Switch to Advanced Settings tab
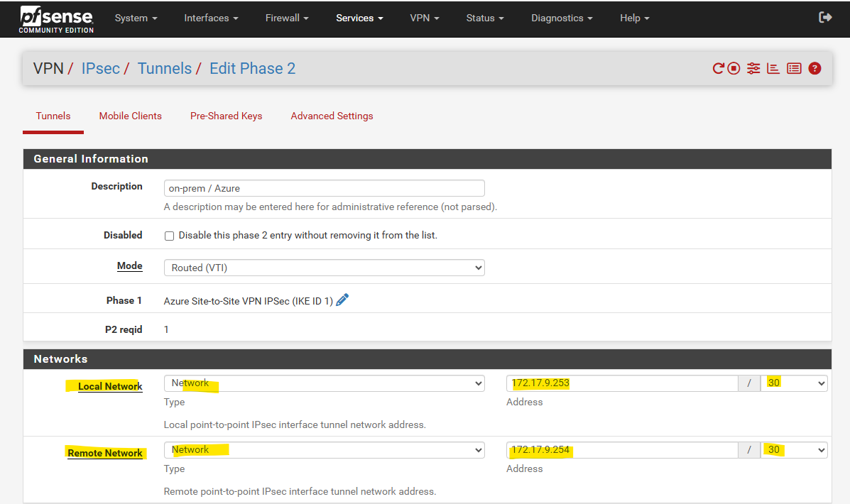This screenshot has height=504, width=850. [332, 116]
